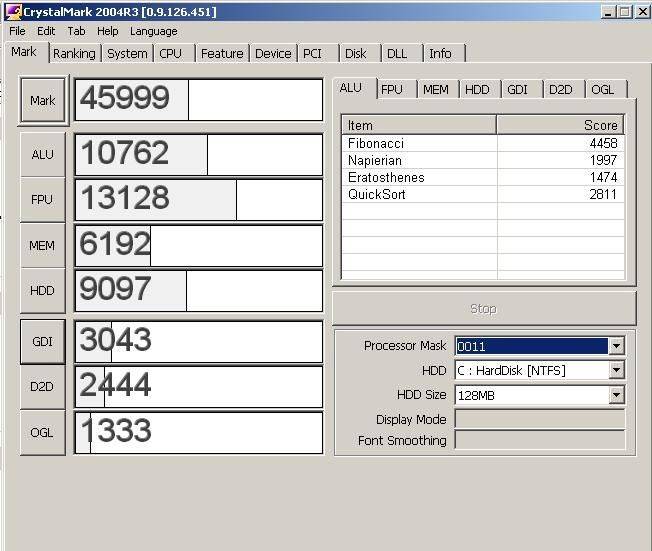
Task: Expand the HDD Size dropdown arrow
Action: pos(617,395)
